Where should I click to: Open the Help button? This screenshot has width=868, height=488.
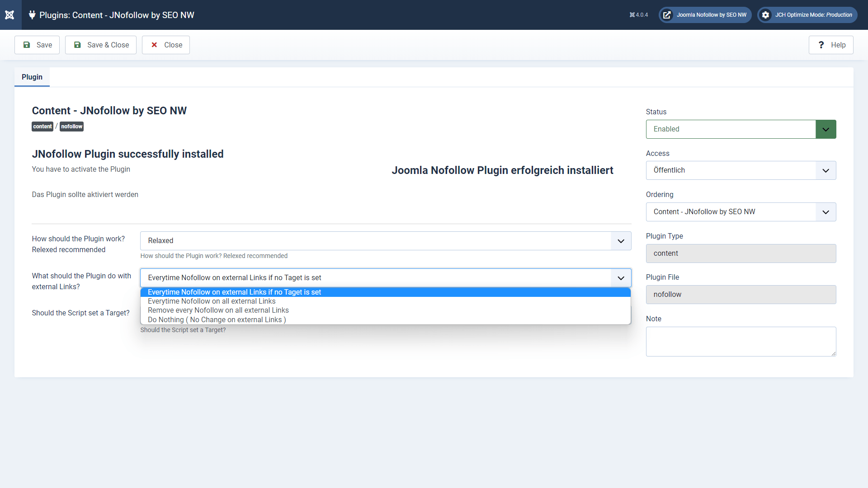tap(831, 45)
